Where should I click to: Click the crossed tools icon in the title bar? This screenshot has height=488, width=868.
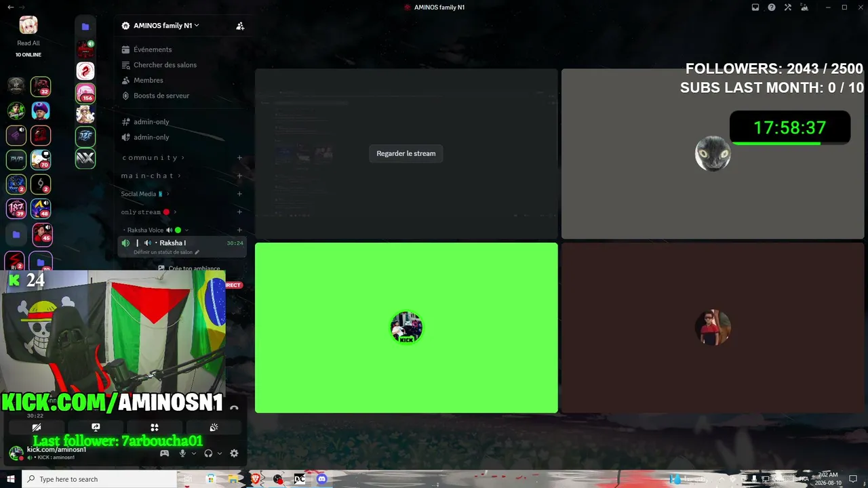click(788, 7)
